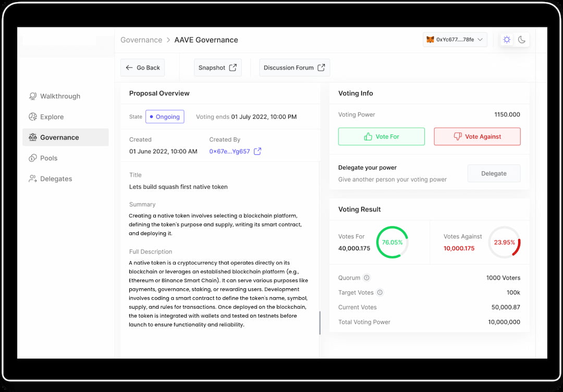Click the Current Votes value 50,000.87

coord(506,307)
